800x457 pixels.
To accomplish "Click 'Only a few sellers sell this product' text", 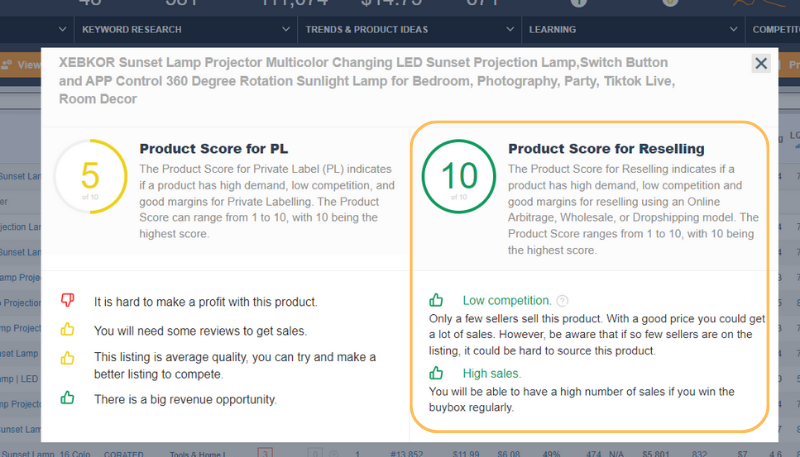I will point(597,335).
